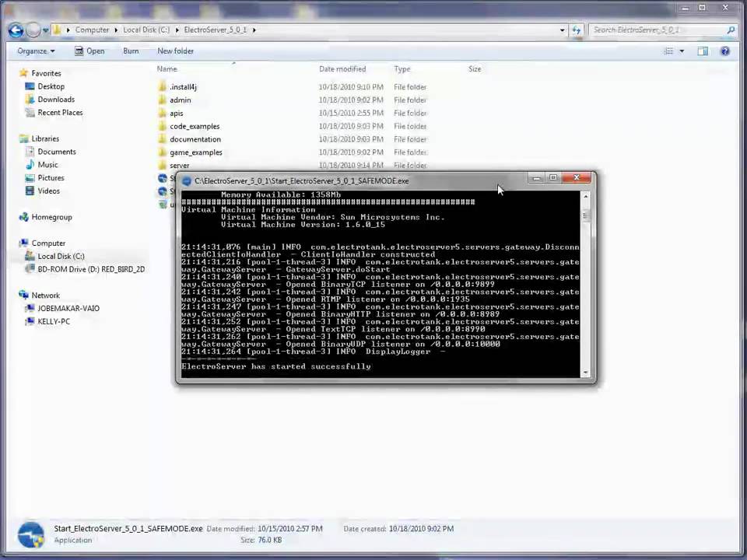Click the console title bar path text
Screen dimensions: 747x560
pyautogui.click(x=302, y=181)
